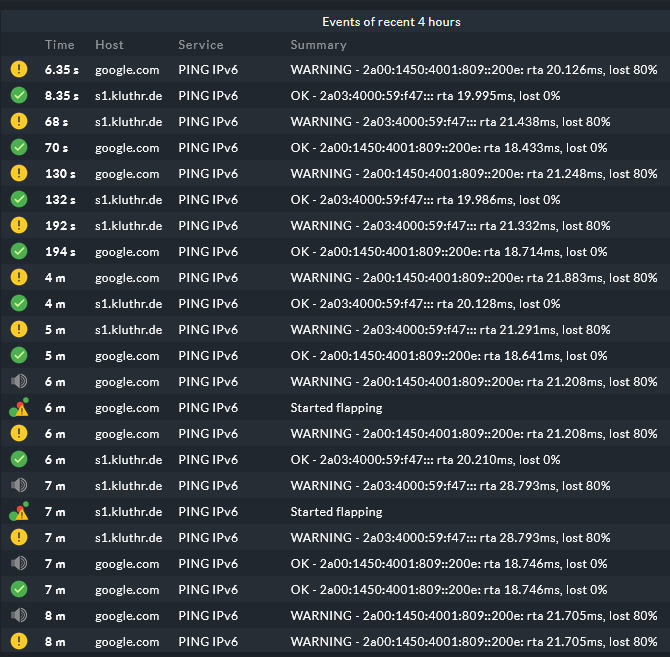670x657 pixels.
Task: Click speaker icon for s1.kluthr.de 28.793ms notification
Action: (19, 485)
